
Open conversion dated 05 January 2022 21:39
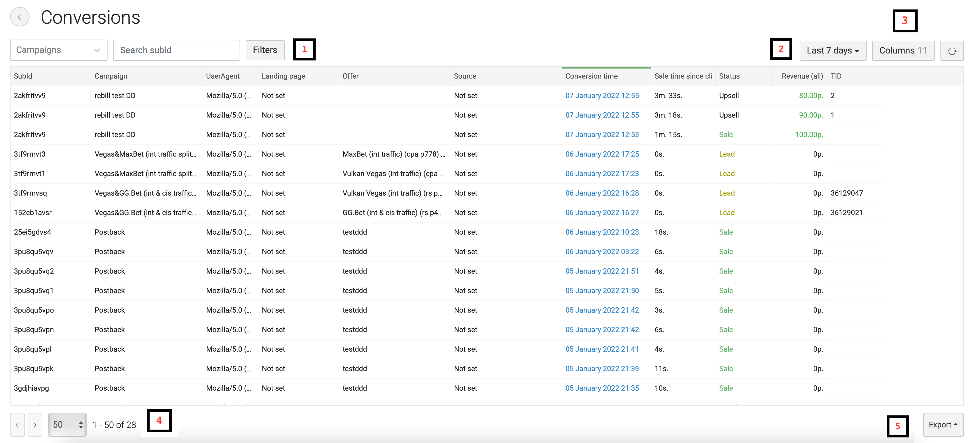coord(602,369)
